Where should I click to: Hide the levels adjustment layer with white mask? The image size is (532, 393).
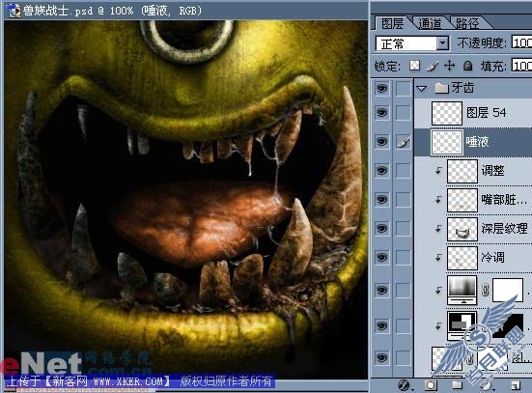pyautogui.click(x=381, y=291)
